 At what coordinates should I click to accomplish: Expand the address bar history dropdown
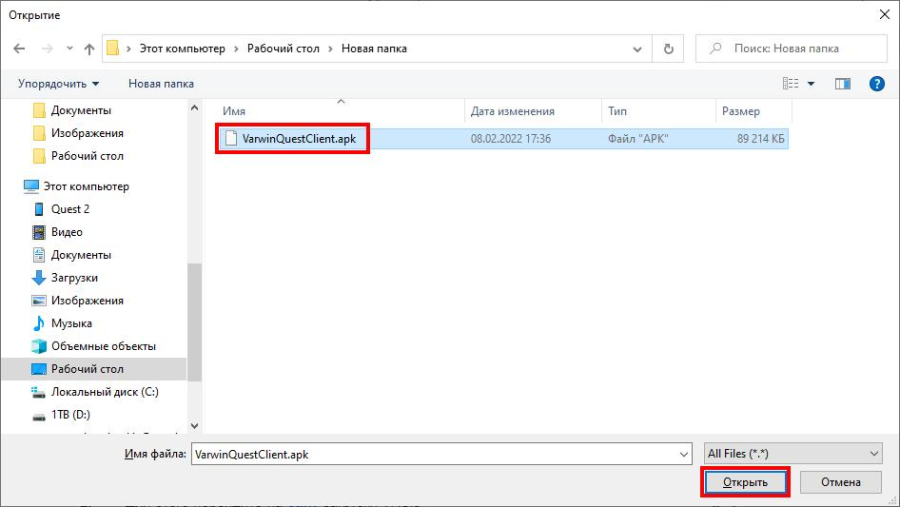(637, 48)
